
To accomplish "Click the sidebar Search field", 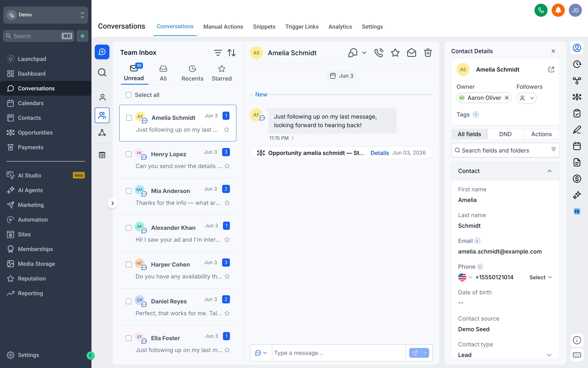I will point(39,36).
